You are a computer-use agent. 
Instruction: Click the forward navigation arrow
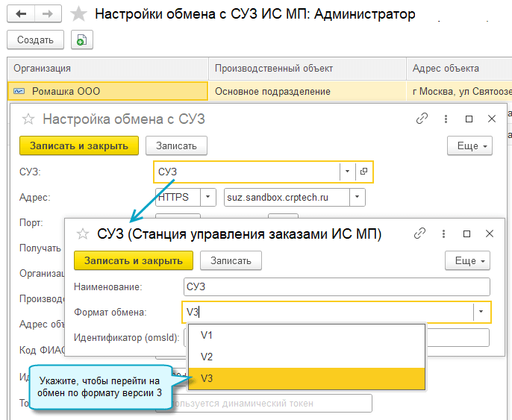[47, 14]
